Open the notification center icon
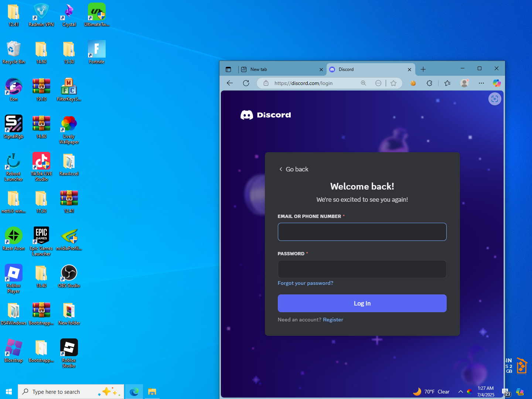 click(x=506, y=392)
